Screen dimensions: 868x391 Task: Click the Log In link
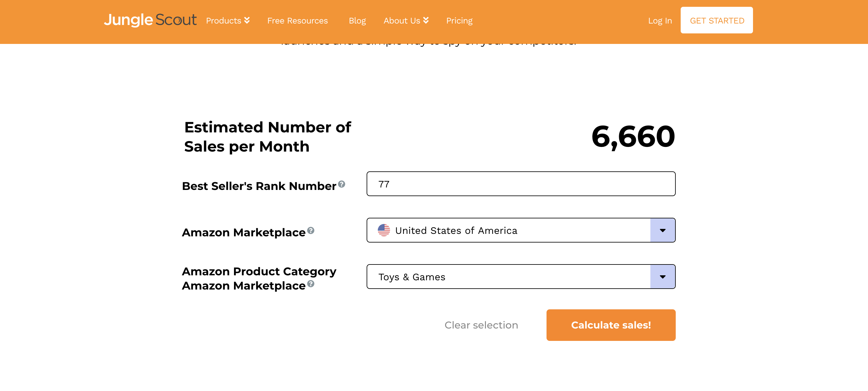click(x=660, y=20)
